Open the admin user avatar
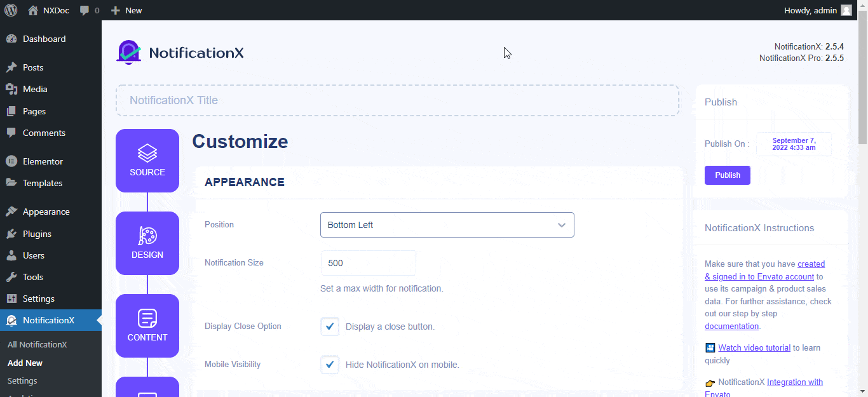This screenshot has width=868, height=397. coord(846,10)
